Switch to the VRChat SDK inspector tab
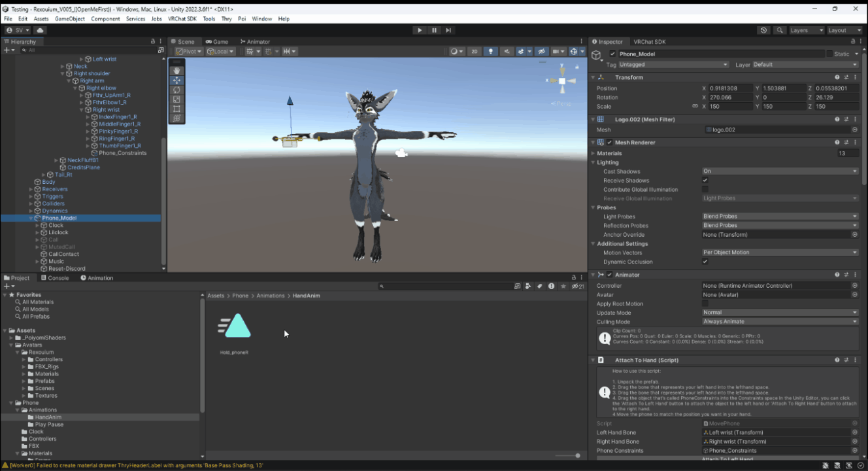The image size is (868, 471). click(648, 42)
